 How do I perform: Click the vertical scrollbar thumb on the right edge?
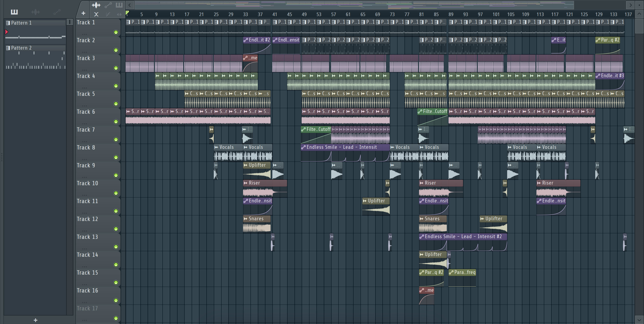click(639, 26)
